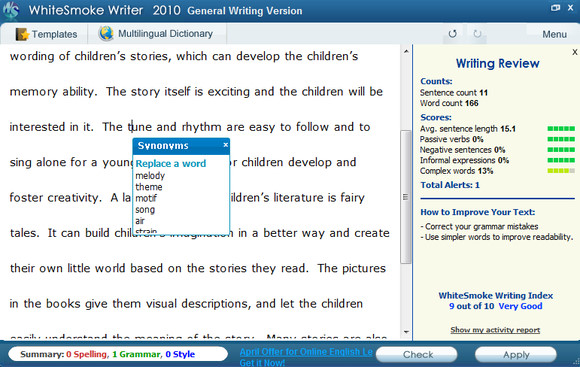Image resolution: width=580 pixels, height=367 pixels.
Task: Click the WhiteSmoke logo icon
Action: click(x=11, y=10)
